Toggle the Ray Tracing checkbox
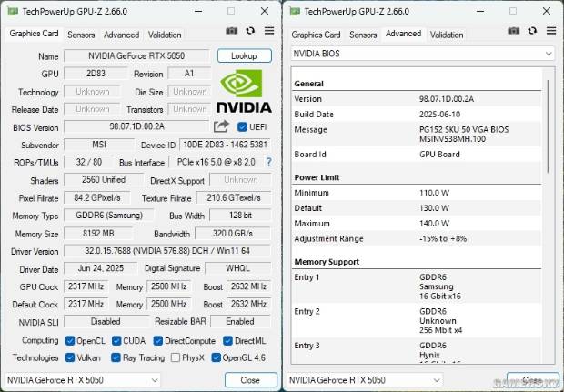564x392 pixels. pos(116,357)
